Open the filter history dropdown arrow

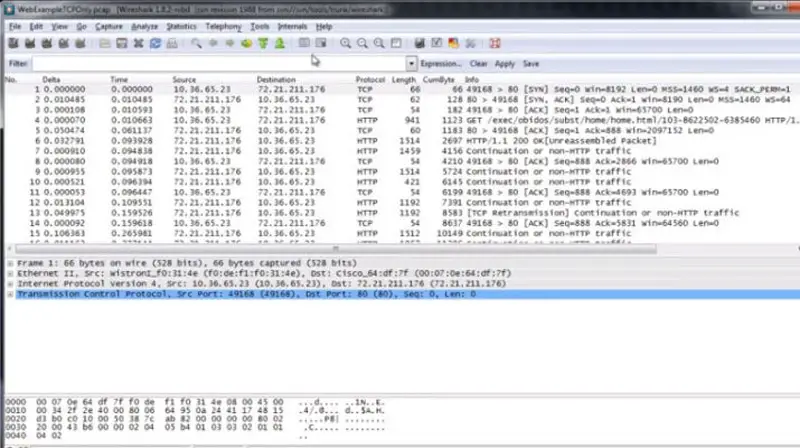[x=411, y=64]
